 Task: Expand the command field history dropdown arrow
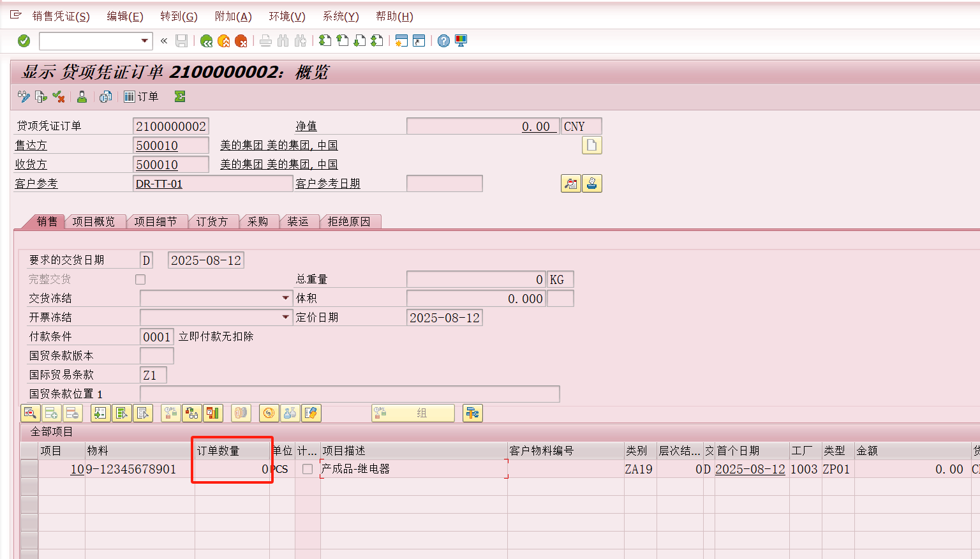click(x=145, y=41)
